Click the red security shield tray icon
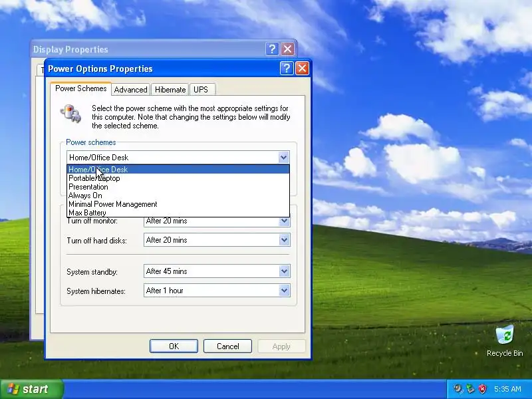 pyautogui.click(x=482, y=389)
